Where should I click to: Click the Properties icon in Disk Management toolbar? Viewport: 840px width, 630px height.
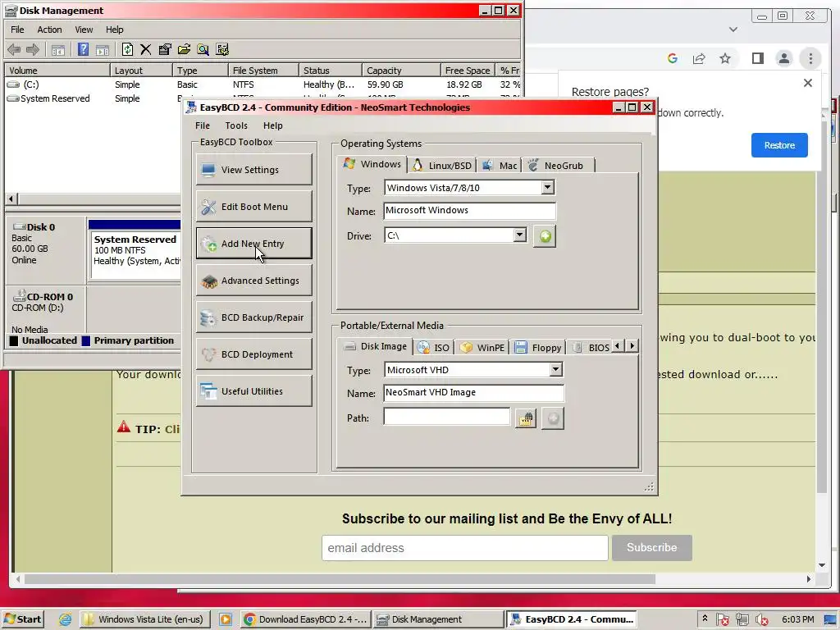pyautogui.click(x=165, y=49)
